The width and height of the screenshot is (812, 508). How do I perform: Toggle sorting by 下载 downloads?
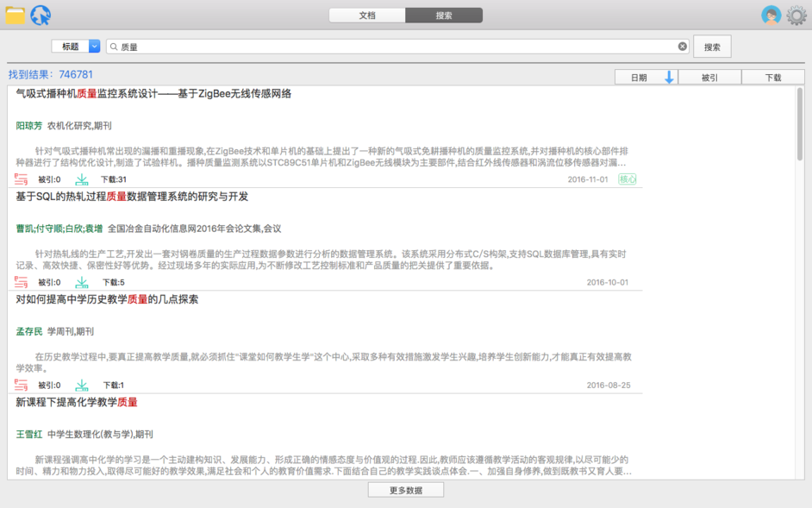point(773,76)
